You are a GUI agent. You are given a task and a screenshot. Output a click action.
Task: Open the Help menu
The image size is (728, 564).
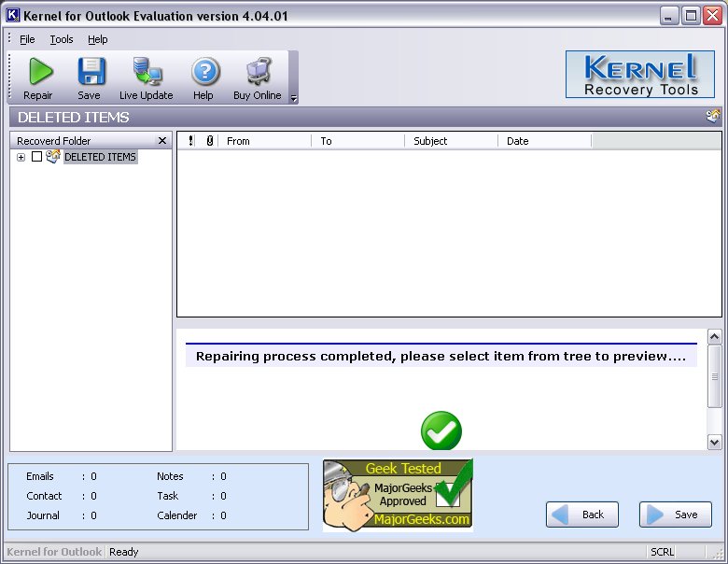click(x=97, y=39)
